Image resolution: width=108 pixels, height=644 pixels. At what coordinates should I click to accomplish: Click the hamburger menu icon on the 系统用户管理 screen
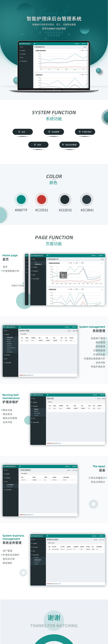[x=20, y=327]
